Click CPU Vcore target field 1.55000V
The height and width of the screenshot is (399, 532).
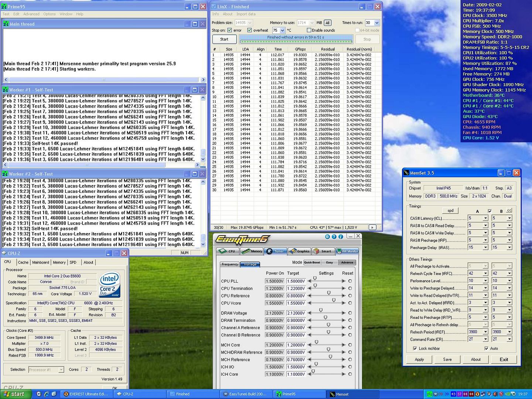click(x=296, y=303)
